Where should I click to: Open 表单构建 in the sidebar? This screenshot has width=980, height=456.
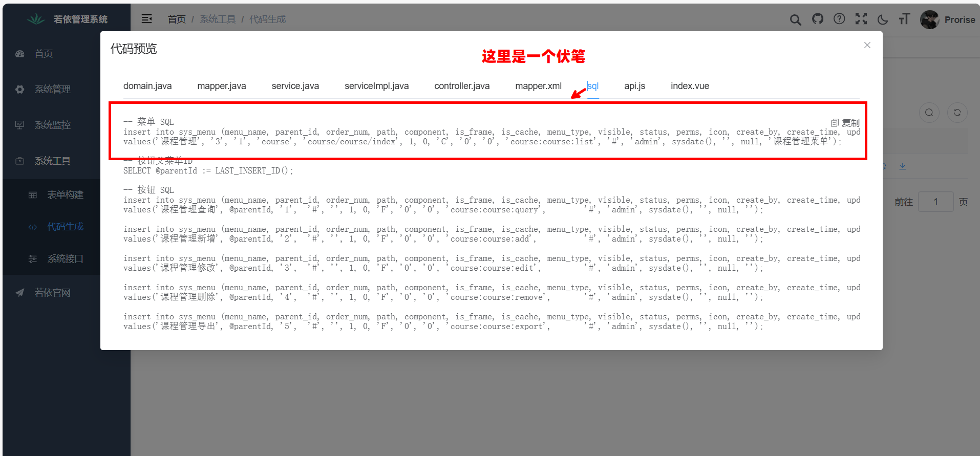[x=65, y=195]
